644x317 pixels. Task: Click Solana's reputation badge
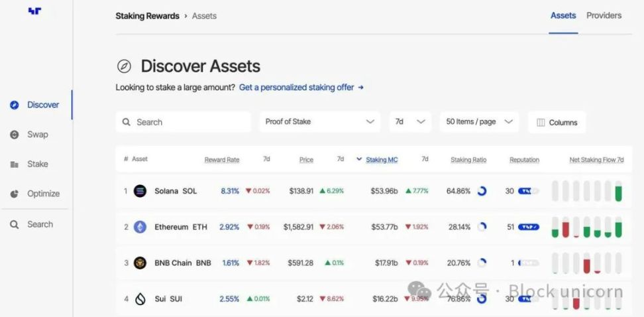(x=528, y=191)
